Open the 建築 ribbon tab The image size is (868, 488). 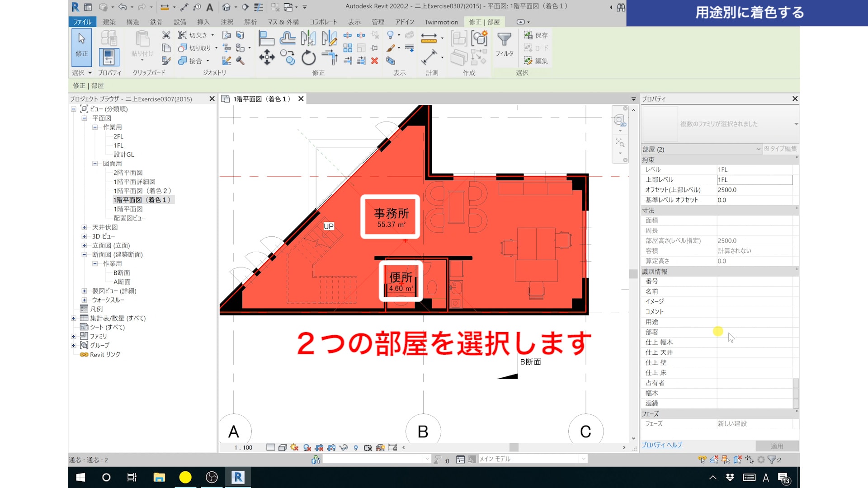[109, 22]
